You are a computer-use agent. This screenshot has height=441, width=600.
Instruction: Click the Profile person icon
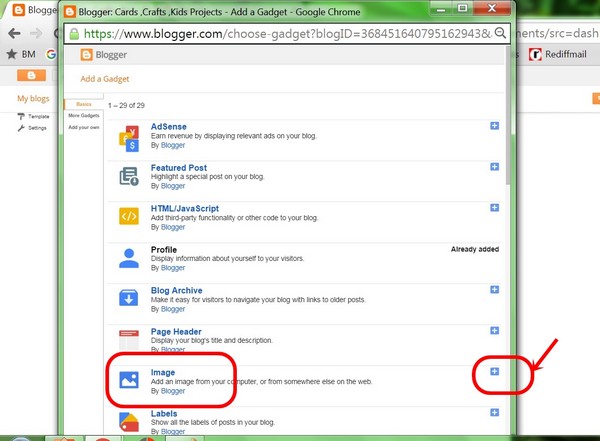(129, 258)
